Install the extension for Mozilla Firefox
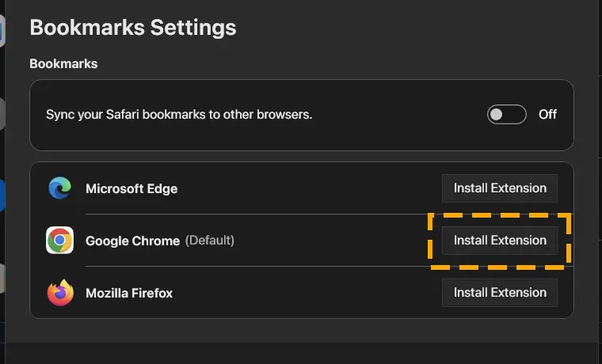 [500, 293]
